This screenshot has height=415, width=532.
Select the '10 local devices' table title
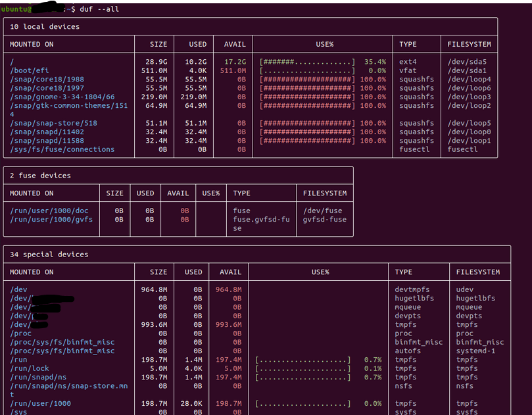pos(45,26)
